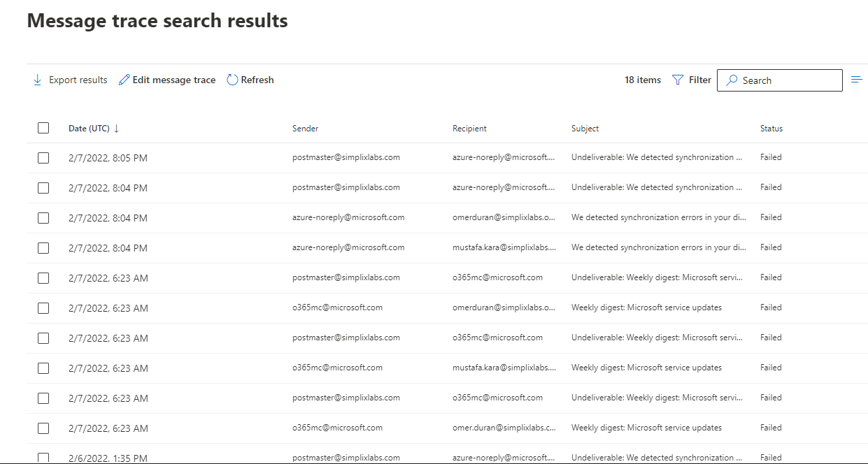Click the Filter funnel icon
Viewport: 868px width, 464px height.
(678, 80)
